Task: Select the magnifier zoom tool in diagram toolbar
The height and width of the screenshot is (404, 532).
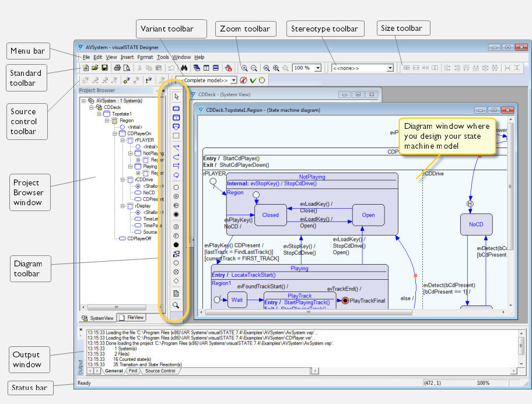Action: coord(176,305)
